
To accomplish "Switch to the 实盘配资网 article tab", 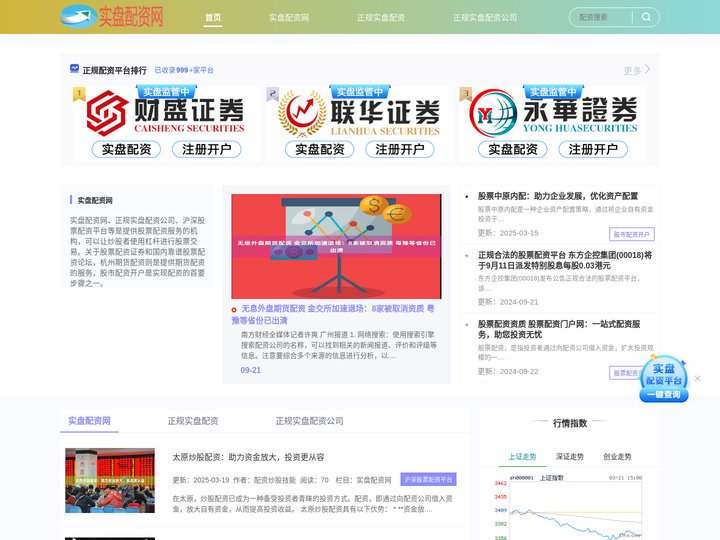I will (89, 421).
